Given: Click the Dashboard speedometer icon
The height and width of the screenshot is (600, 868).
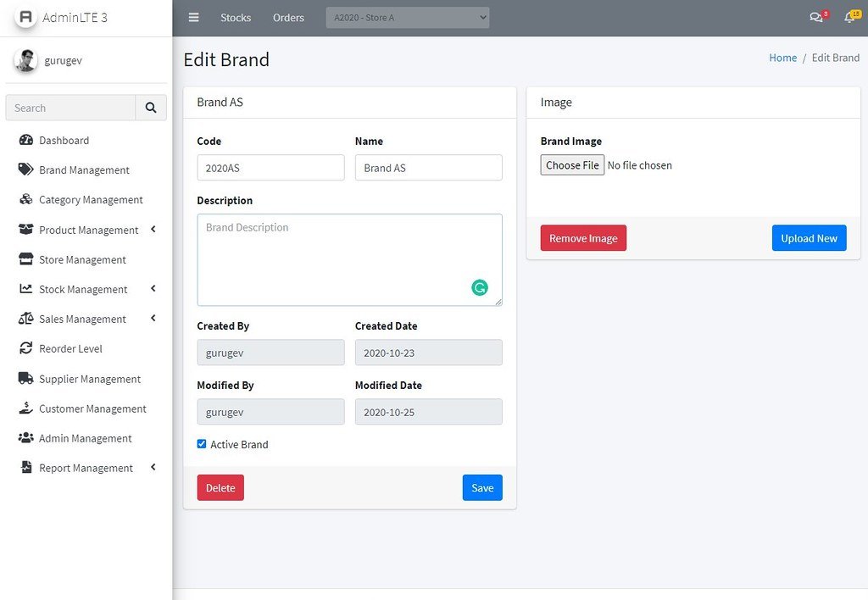Looking at the screenshot, I should (x=25, y=141).
